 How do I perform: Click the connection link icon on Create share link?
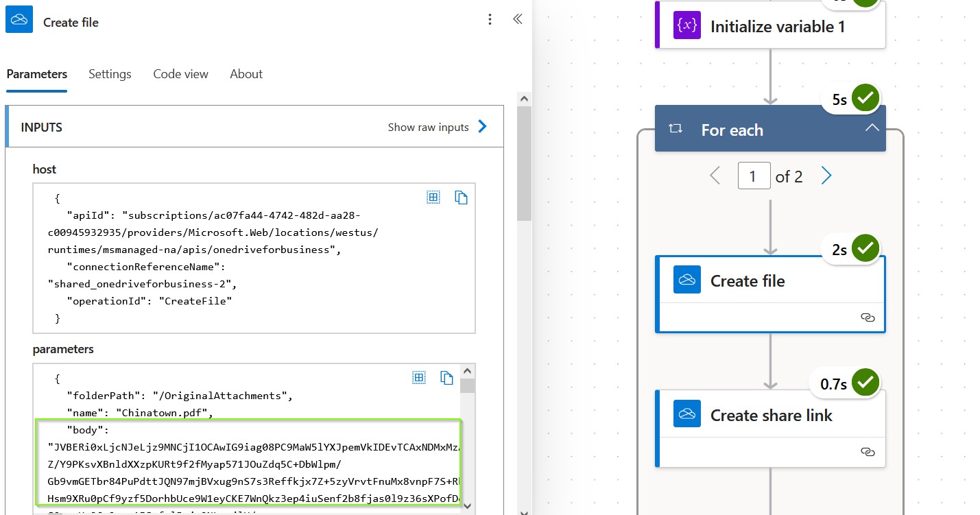click(868, 452)
